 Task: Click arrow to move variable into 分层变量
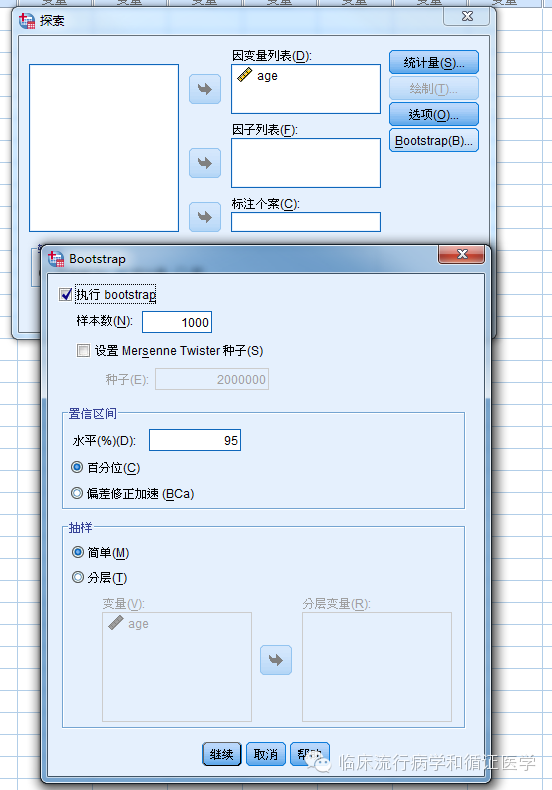(276, 660)
